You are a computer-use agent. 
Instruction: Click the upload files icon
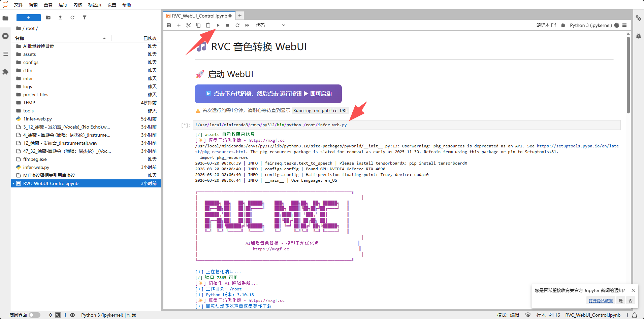pyautogui.click(x=60, y=17)
